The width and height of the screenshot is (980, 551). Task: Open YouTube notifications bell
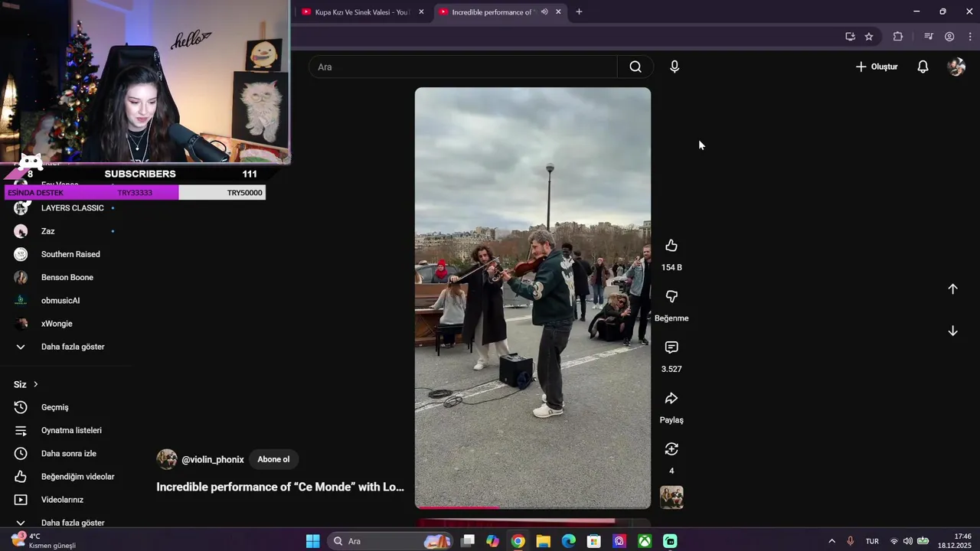[923, 67]
